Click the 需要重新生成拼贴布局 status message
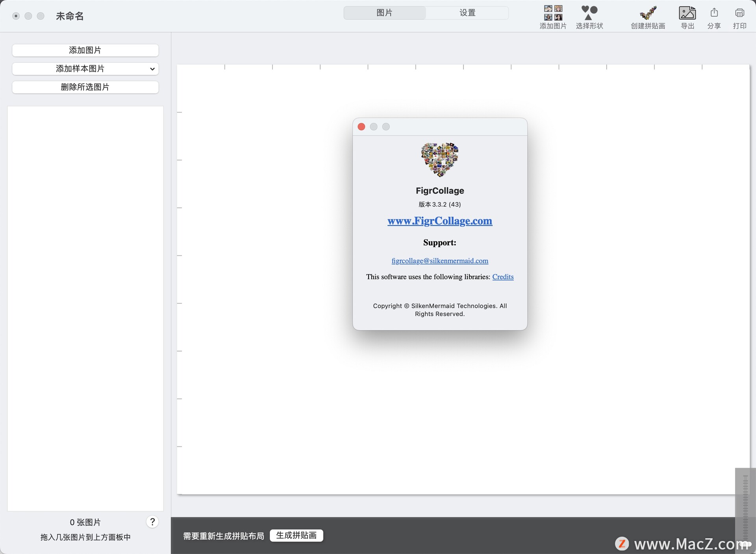Screen dimensions: 756x554 tap(224, 536)
